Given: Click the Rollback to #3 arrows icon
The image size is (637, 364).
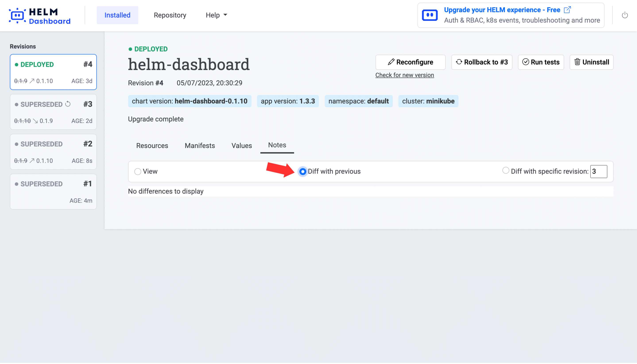Looking at the screenshot, I should tap(459, 62).
